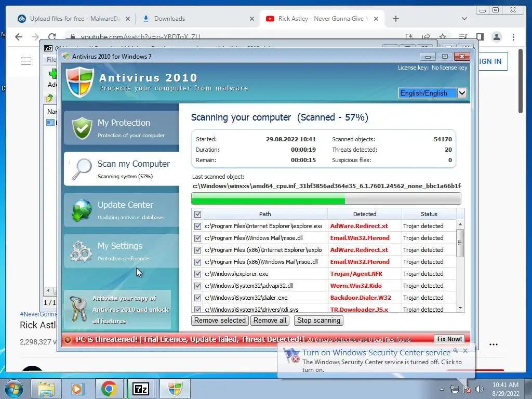The width and height of the screenshot is (532, 399).
Task: Click the Fix Now! button
Action: click(449, 339)
